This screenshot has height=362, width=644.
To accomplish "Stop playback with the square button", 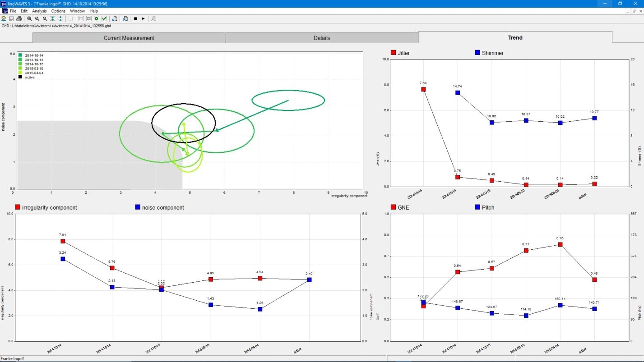I will click(135, 18).
